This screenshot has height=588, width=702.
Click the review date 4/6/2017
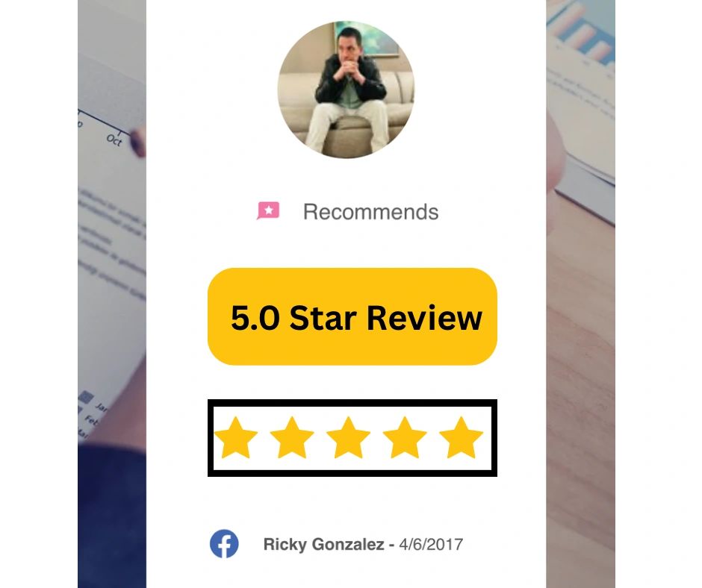(x=431, y=544)
